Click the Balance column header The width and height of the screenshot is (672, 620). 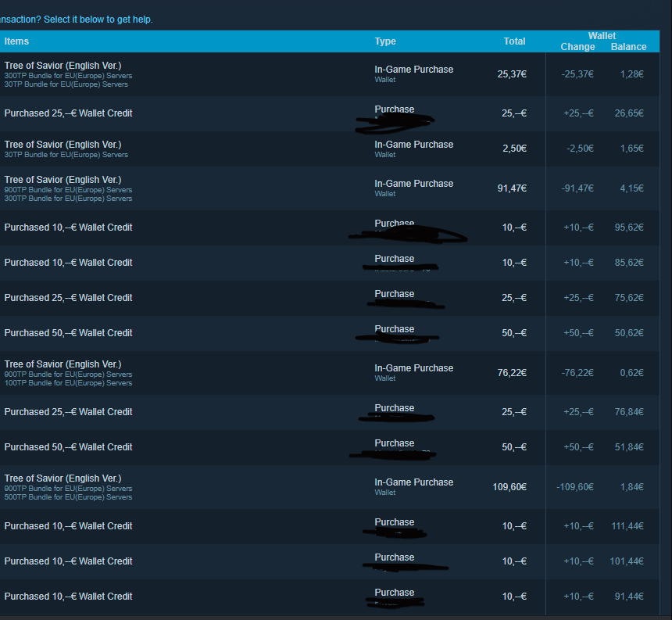[x=628, y=47]
